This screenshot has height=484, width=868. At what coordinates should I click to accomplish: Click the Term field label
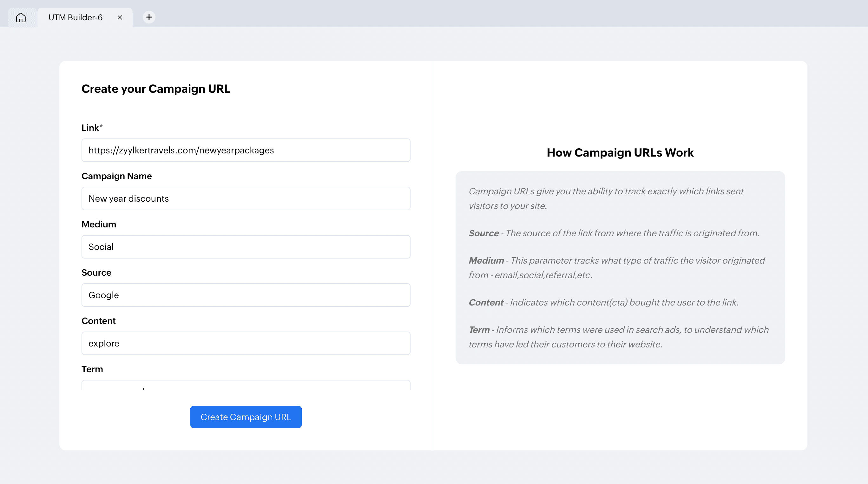tap(92, 369)
